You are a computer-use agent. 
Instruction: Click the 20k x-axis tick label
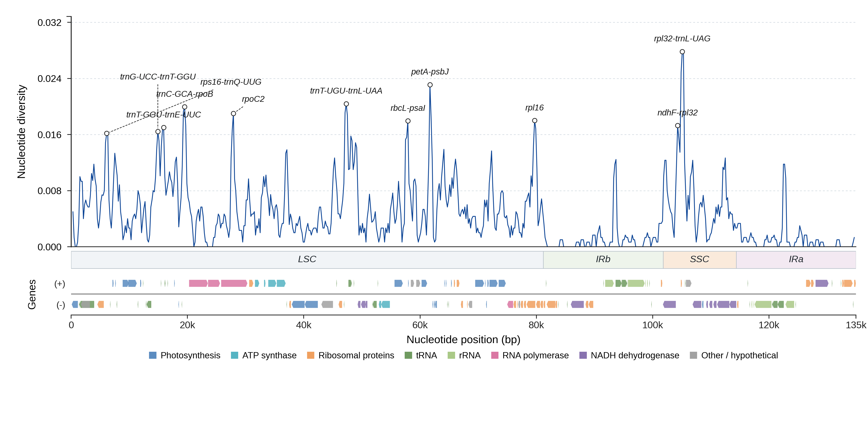pyautogui.click(x=187, y=325)
